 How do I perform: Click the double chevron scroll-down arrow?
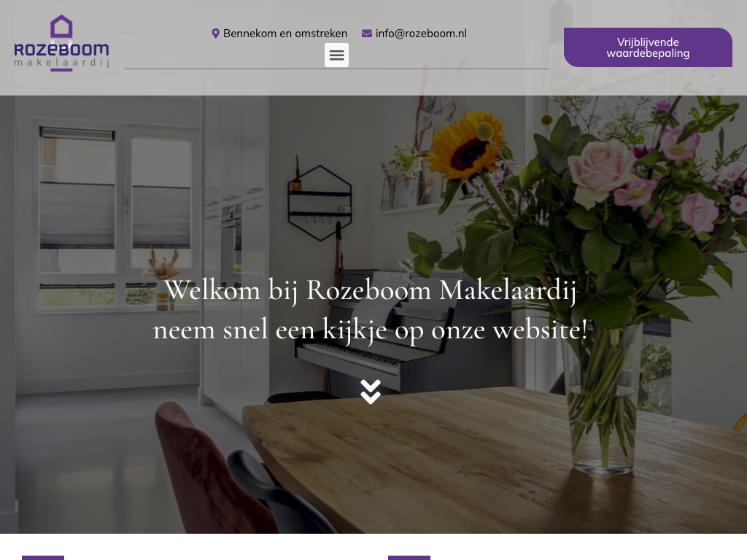pos(371,392)
